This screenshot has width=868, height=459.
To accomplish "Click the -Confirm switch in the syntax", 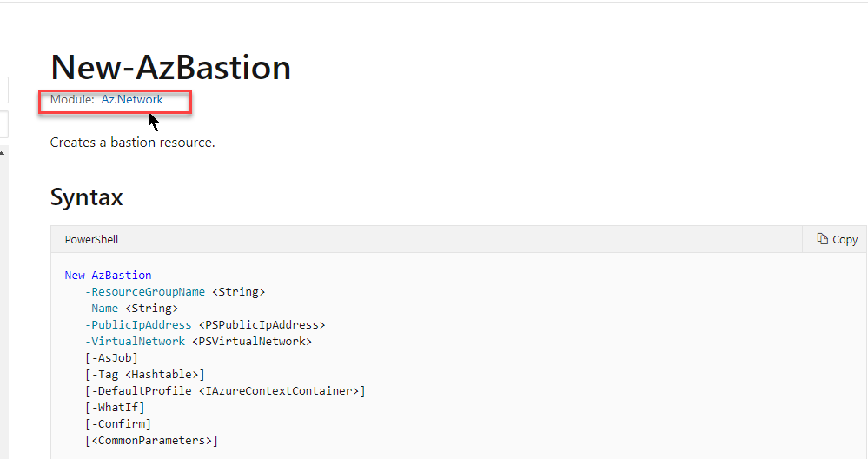I will pos(118,424).
